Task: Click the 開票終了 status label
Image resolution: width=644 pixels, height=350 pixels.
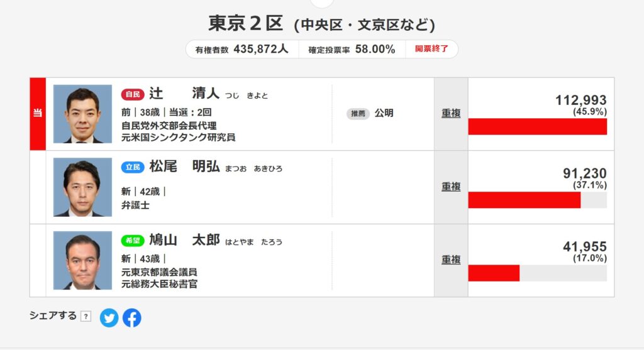Action: pyautogui.click(x=431, y=49)
